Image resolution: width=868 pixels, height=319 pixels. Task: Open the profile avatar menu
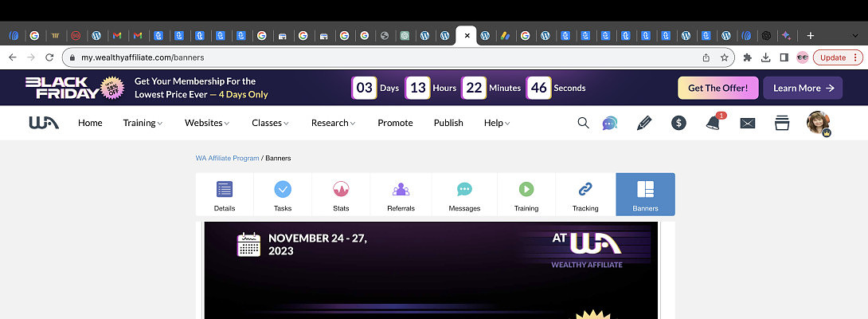click(x=819, y=123)
